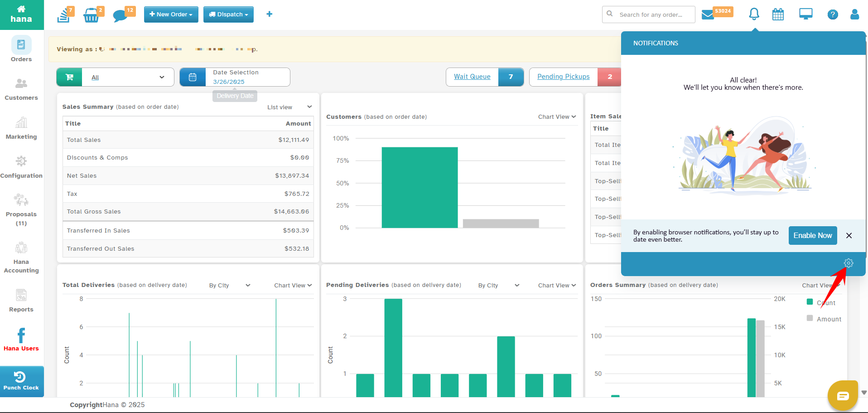The height and width of the screenshot is (413, 868).
Task: Click the Transferred Out Sales row
Action: [188, 248]
